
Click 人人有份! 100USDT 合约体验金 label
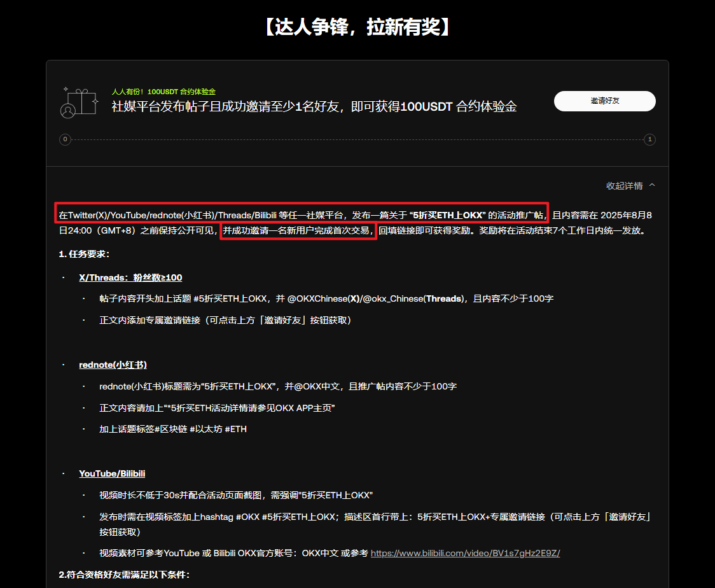tap(163, 92)
